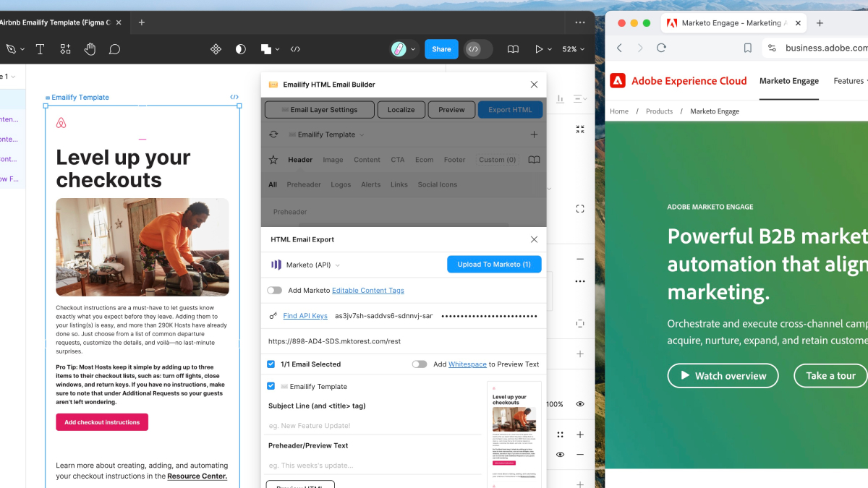Click the refresh icon in Emailify builder
Image resolution: width=868 pixels, height=488 pixels.
tap(273, 134)
